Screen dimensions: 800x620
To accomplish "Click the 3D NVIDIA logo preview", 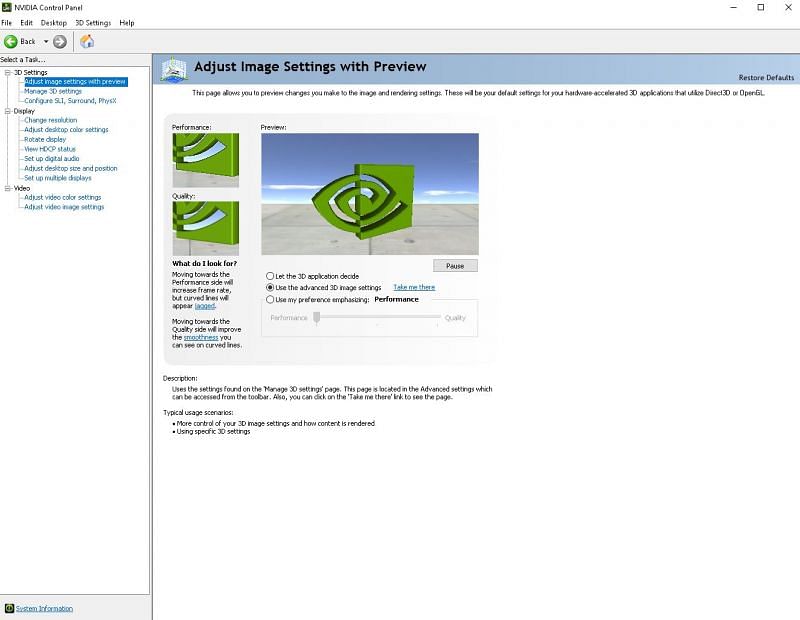I will coord(370,194).
